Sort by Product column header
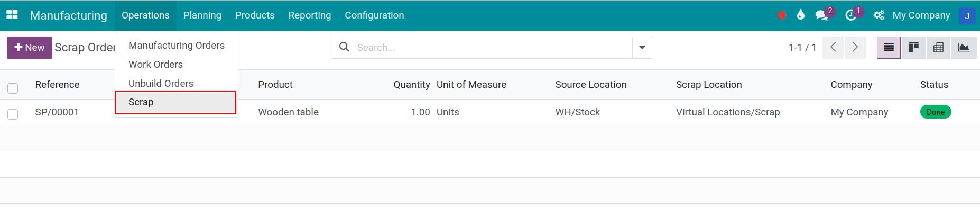This screenshot has height=207, width=980. coord(275,85)
